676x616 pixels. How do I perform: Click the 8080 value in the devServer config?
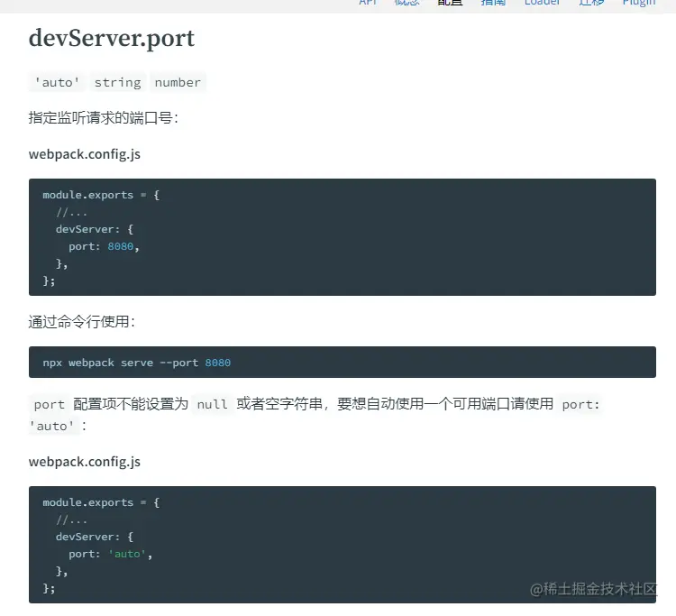[120, 246]
